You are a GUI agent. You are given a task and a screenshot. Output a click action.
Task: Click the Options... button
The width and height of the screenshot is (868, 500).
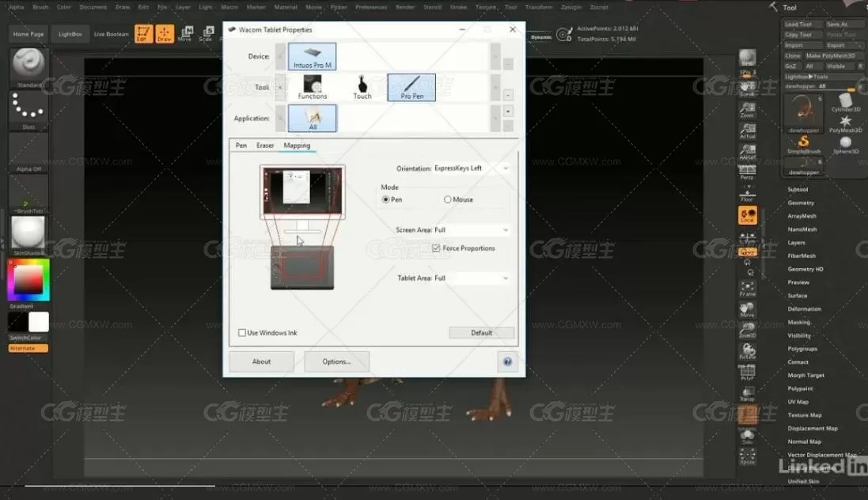(x=336, y=362)
